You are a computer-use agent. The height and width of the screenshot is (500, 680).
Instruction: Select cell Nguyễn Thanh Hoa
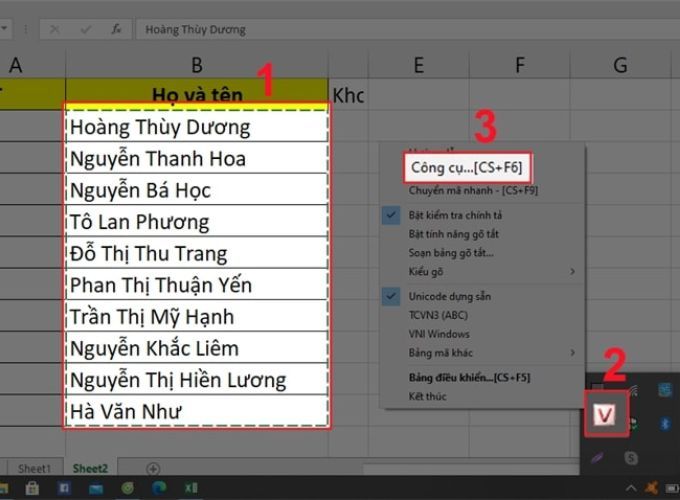[x=197, y=158]
